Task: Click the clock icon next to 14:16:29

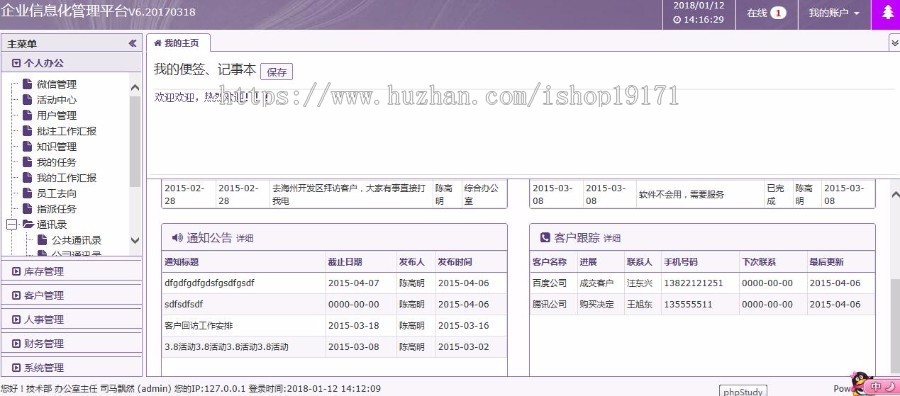Action: (x=677, y=20)
